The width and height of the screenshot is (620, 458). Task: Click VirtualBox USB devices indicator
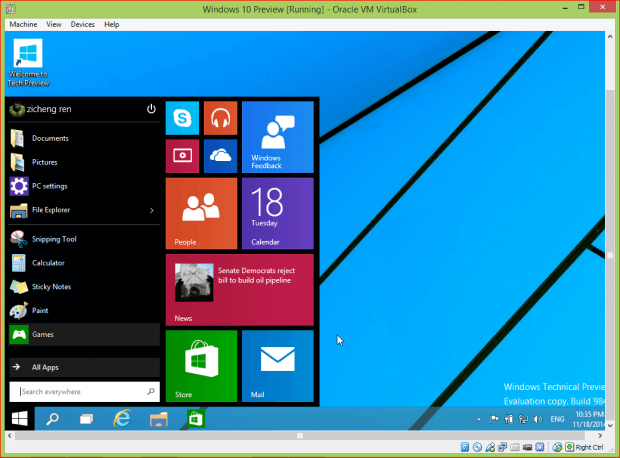point(490,447)
